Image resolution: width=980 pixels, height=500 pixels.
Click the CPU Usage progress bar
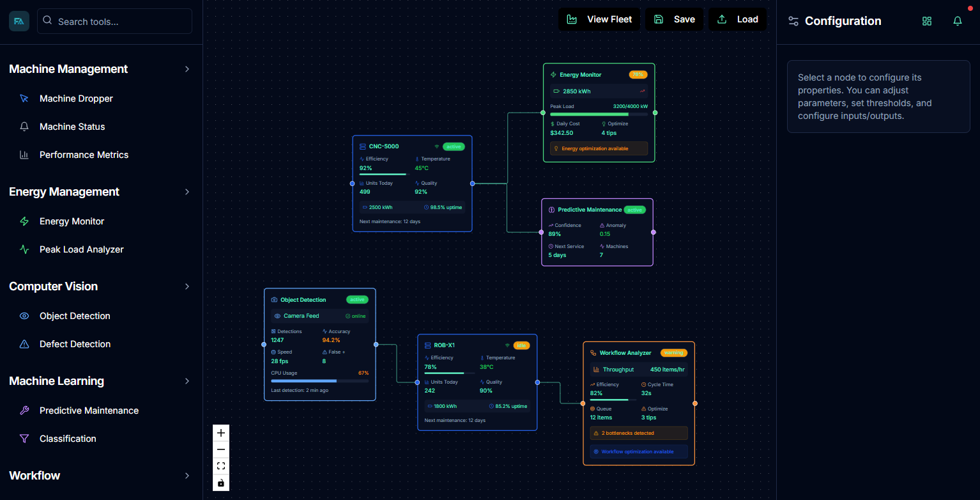pyautogui.click(x=319, y=381)
